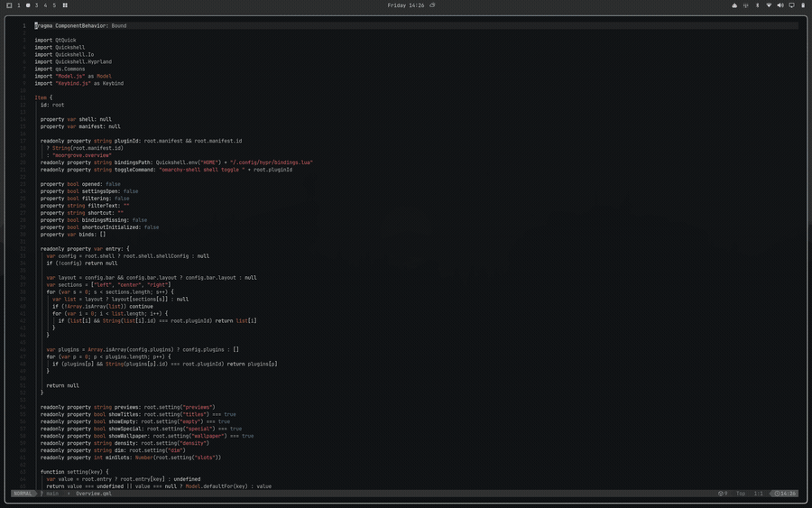Click the Top scroll position indicator
The width and height of the screenshot is (812, 508).
[x=741, y=494]
